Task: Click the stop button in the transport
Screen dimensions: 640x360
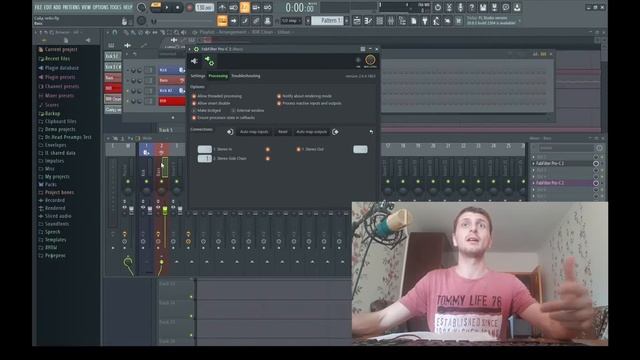Action: pos(178,7)
